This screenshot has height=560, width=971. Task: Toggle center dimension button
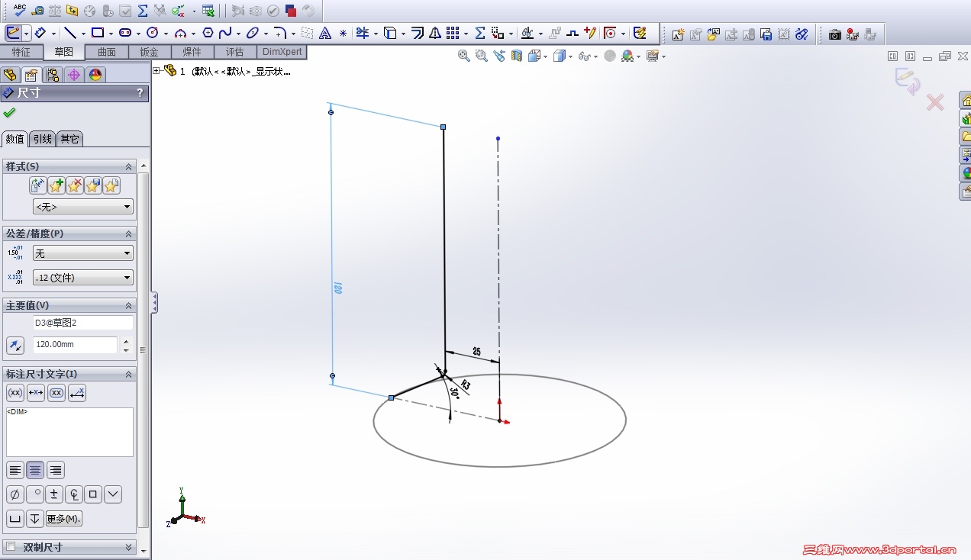click(36, 393)
